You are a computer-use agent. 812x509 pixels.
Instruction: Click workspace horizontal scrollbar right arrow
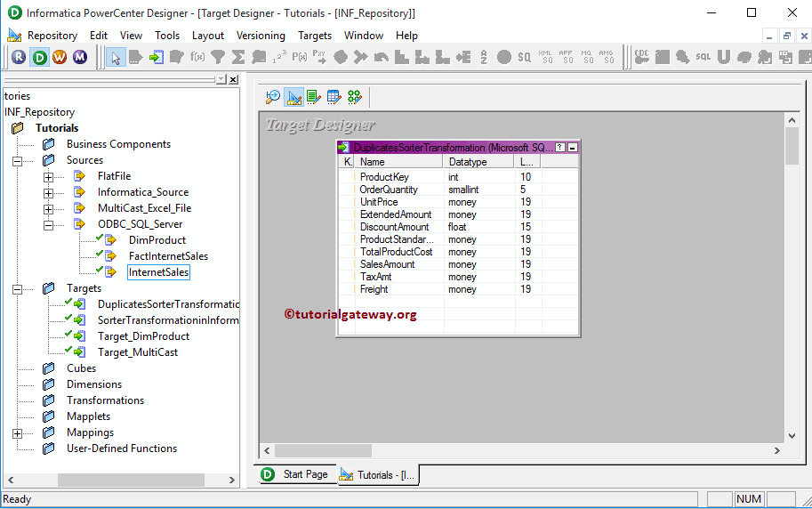pyautogui.click(x=776, y=451)
